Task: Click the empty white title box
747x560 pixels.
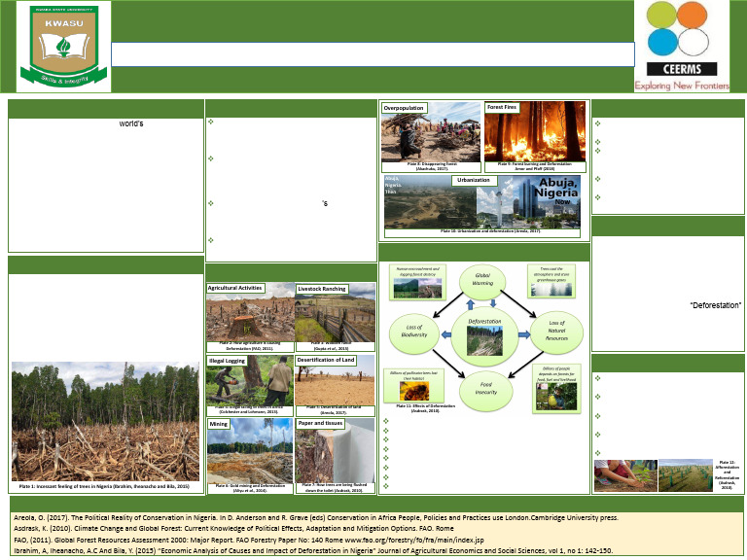Action: [373, 54]
